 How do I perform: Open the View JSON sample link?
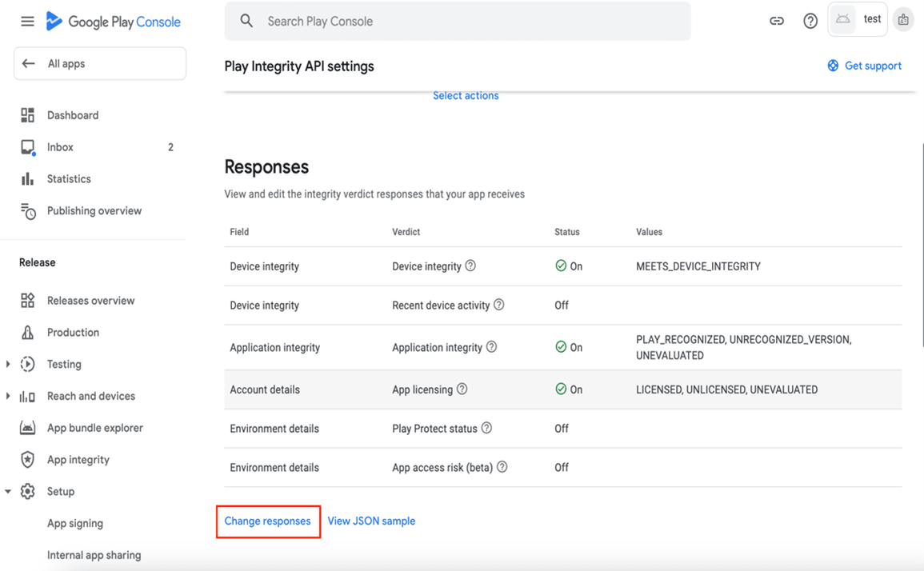tap(371, 521)
